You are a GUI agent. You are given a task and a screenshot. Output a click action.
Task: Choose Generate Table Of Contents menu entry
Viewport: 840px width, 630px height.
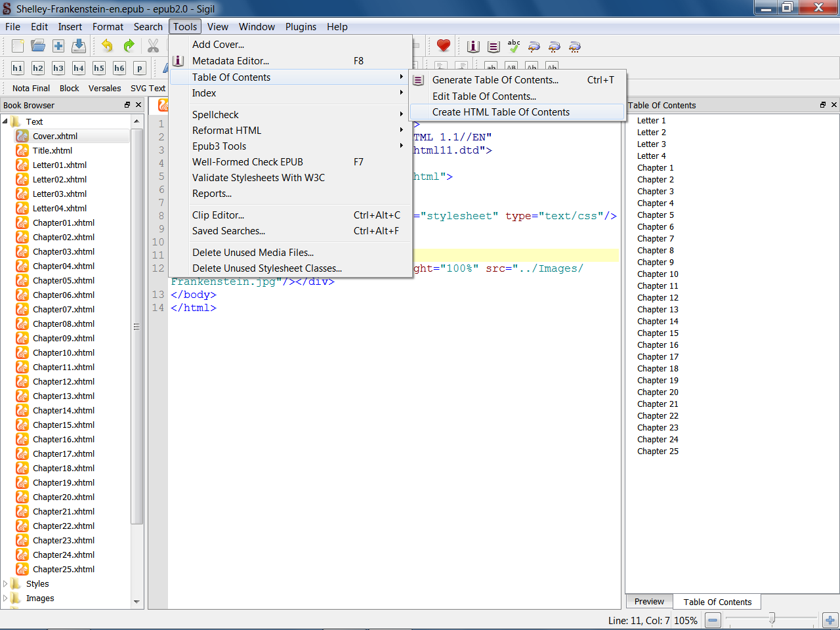495,80
